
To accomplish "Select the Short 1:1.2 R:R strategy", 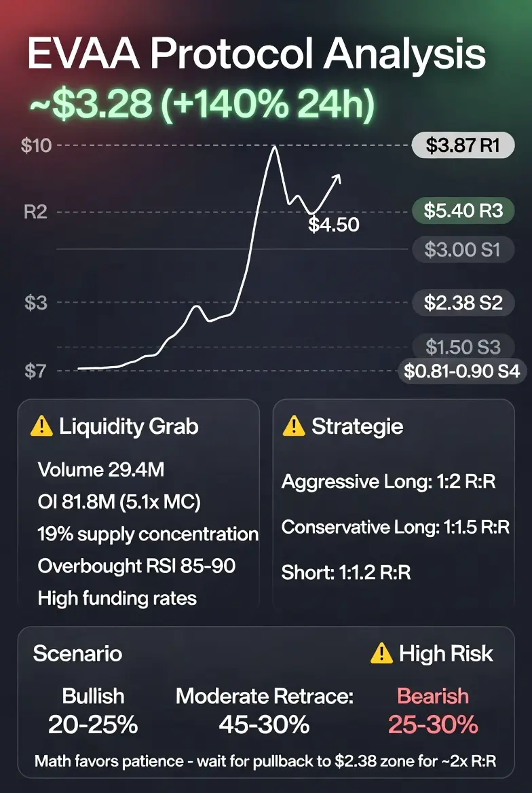I will click(x=346, y=573).
